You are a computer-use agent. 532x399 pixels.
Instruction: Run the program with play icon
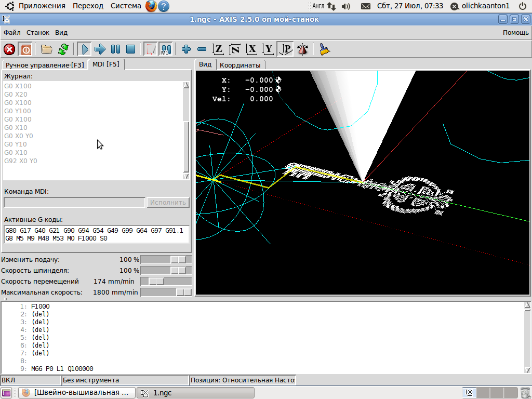coord(84,49)
